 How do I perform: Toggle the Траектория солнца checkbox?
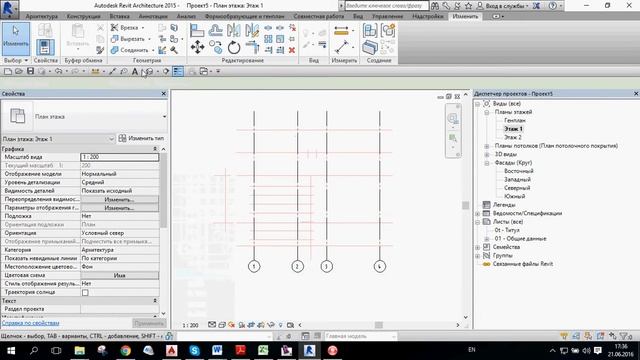85,293
